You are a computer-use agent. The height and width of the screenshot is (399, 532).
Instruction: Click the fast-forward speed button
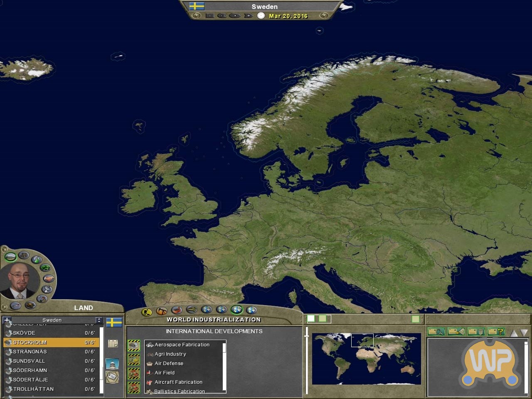pos(248,16)
